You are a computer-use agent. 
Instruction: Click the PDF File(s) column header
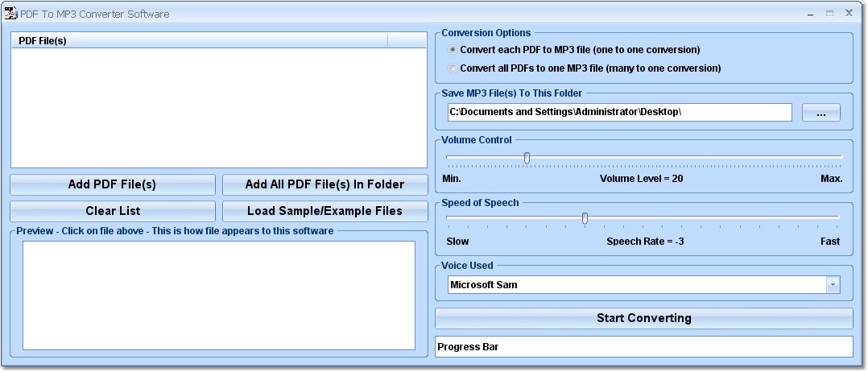pos(199,40)
